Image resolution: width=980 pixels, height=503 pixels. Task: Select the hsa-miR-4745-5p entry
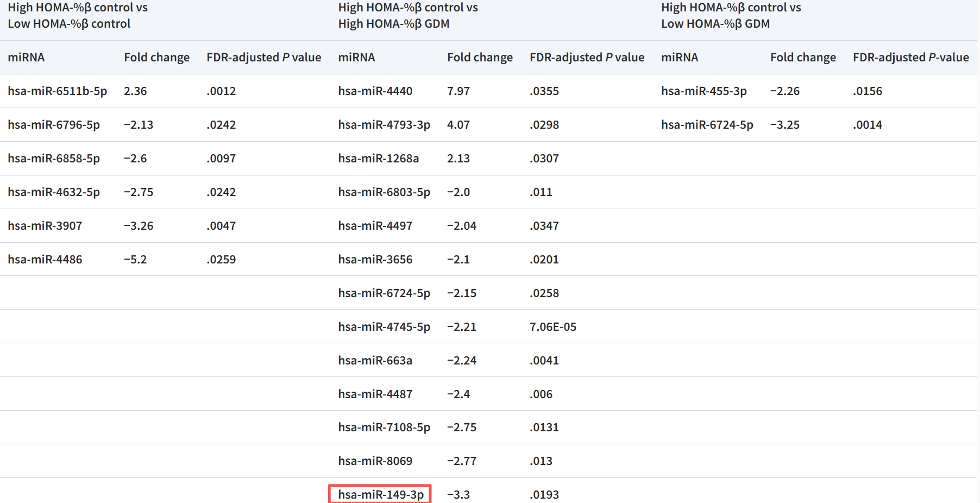(x=384, y=327)
